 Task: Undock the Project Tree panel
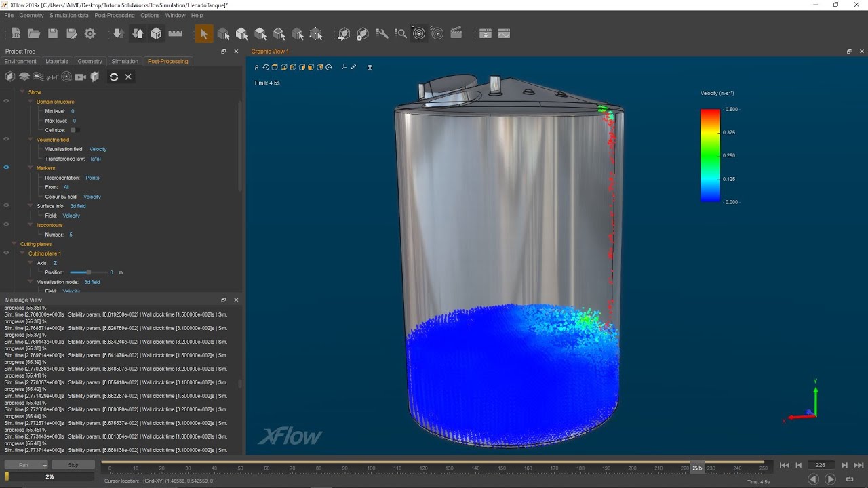click(x=224, y=52)
